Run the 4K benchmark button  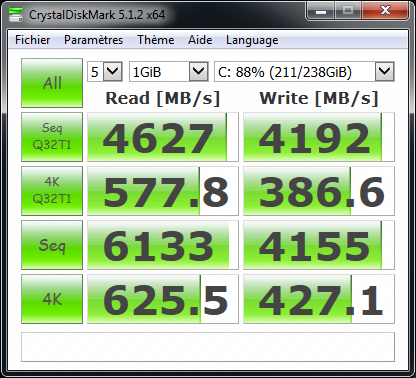click(x=52, y=299)
